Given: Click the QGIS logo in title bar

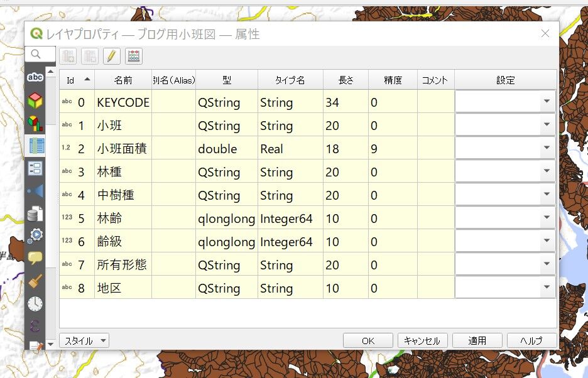Looking at the screenshot, I should pos(36,34).
